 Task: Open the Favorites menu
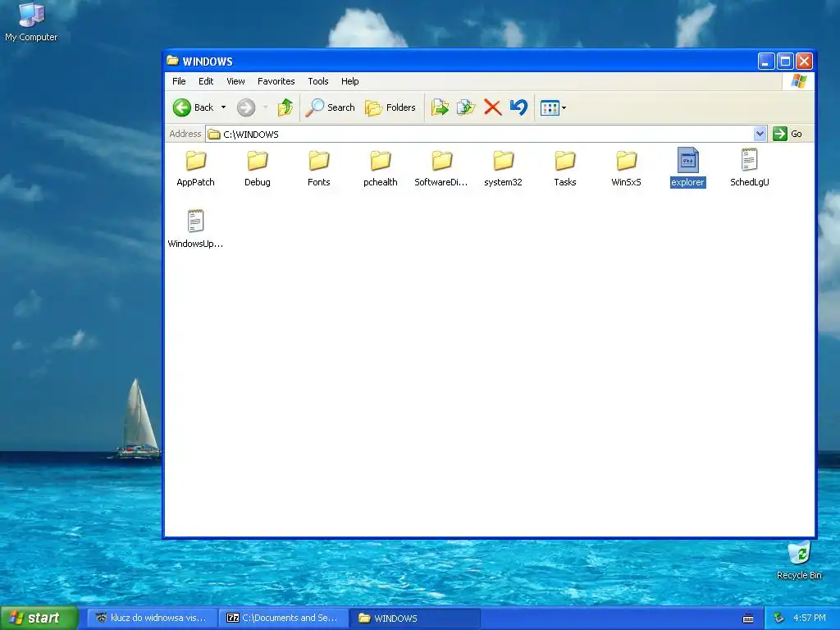(x=276, y=81)
